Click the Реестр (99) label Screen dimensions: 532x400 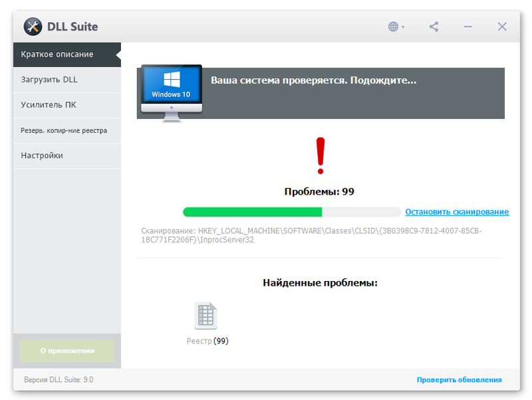pos(207,341)
